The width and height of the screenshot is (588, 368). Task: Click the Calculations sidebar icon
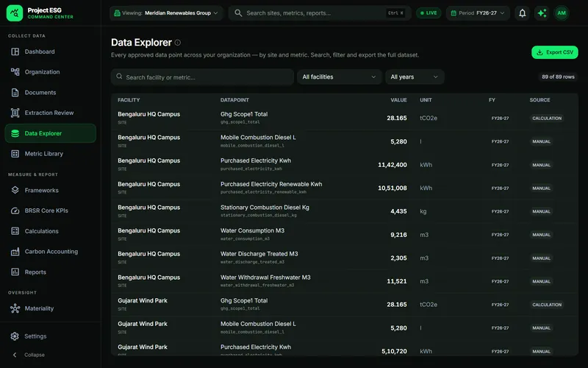pyautogui.click(x=15, y=231)
